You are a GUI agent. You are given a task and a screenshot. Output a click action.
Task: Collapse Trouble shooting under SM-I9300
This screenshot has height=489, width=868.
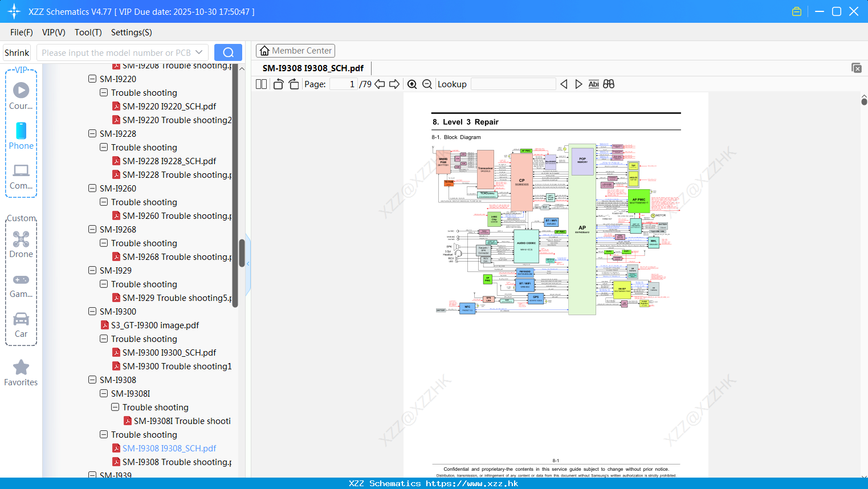click(x=104, y=339)
